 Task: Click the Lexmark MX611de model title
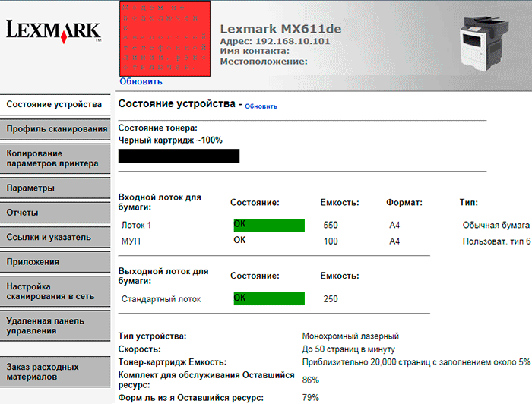click(280, 29)
